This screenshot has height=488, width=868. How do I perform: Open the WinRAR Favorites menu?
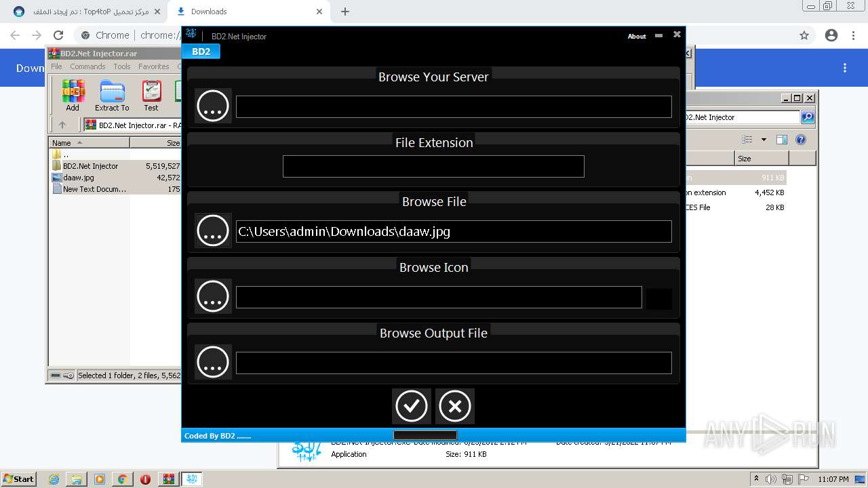pyautogui.click(x=154, y=66)
